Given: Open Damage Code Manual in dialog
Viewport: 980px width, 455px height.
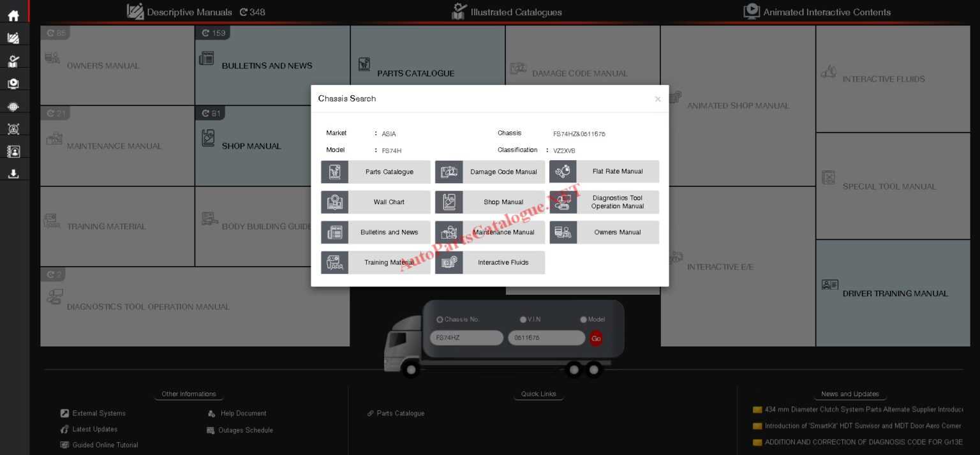Looking at the screenshot, I should [x=490, y=172].
